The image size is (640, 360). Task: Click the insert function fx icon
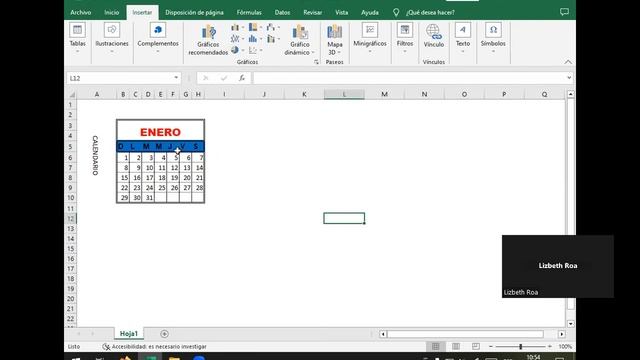click(x=242, y=78)
